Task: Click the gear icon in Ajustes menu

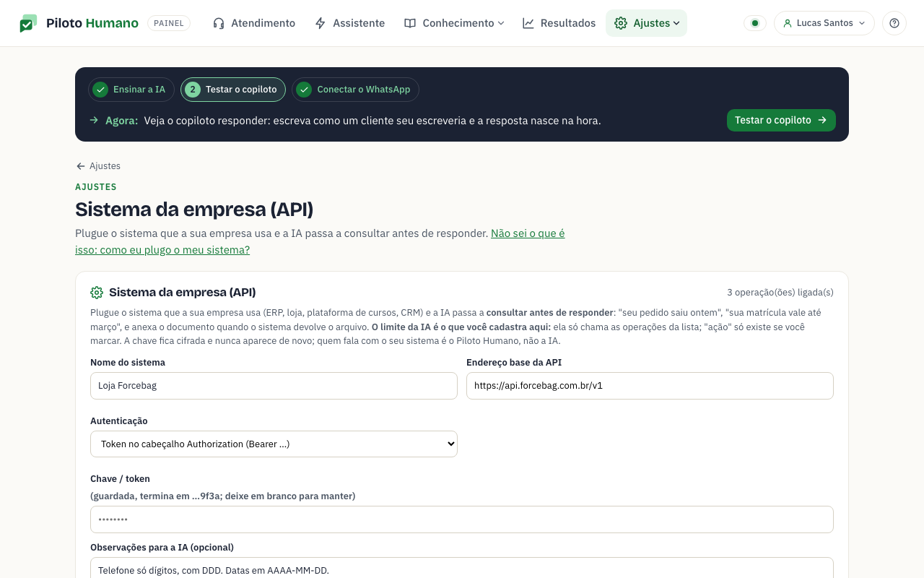Action: click(621, 23)
